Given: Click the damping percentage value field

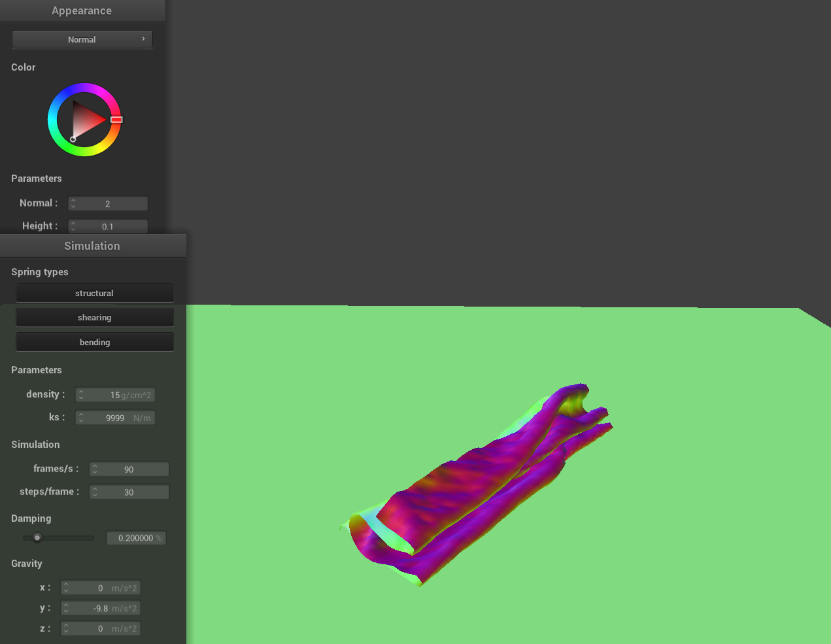Looking at the screenshot, I should point(136,538).
